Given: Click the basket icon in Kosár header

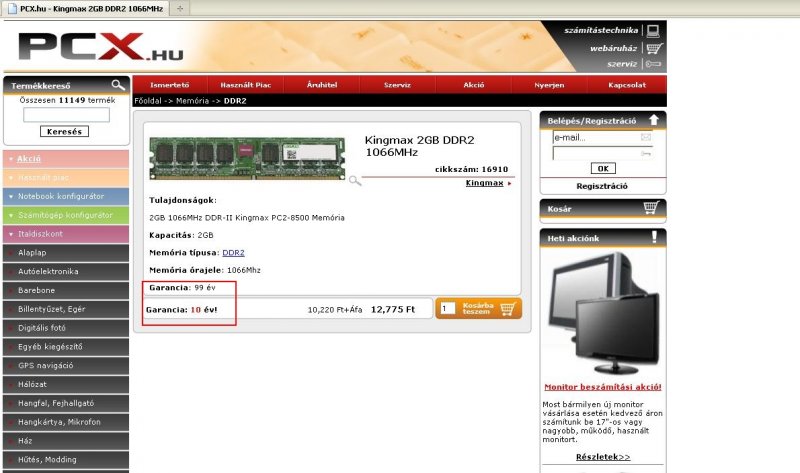Looking at the screenshot, I should click(x=651, y=207).
